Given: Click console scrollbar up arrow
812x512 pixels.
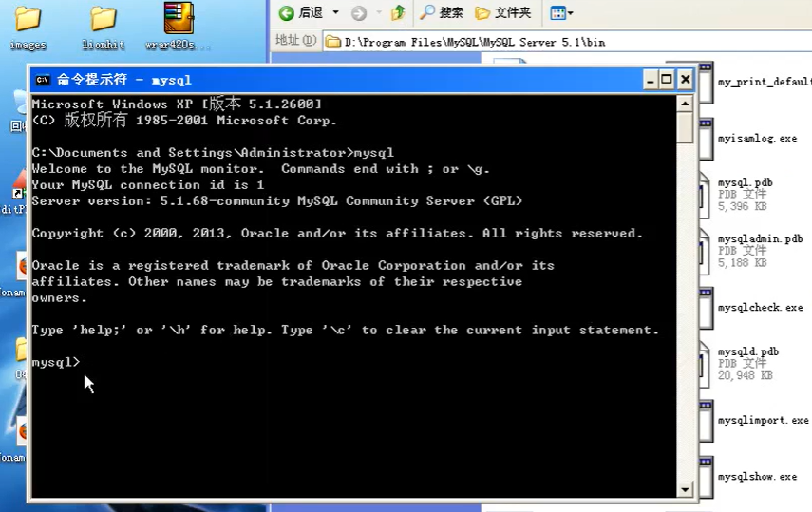Looking at the screenshot, I should pos(685,104).
